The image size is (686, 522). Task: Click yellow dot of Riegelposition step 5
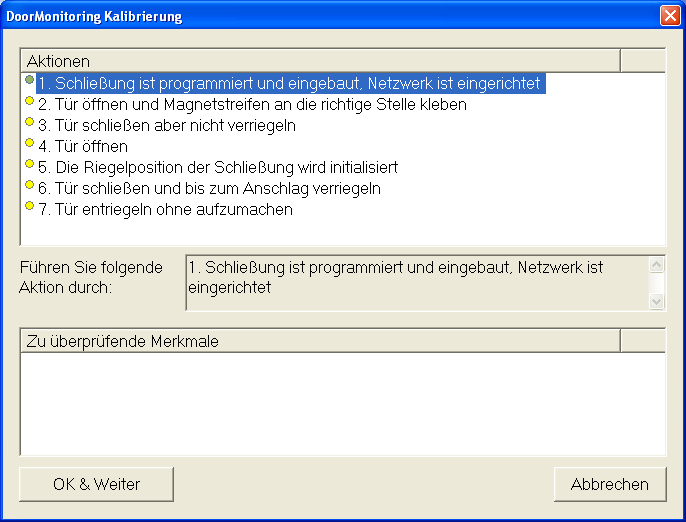pos(29,164)
